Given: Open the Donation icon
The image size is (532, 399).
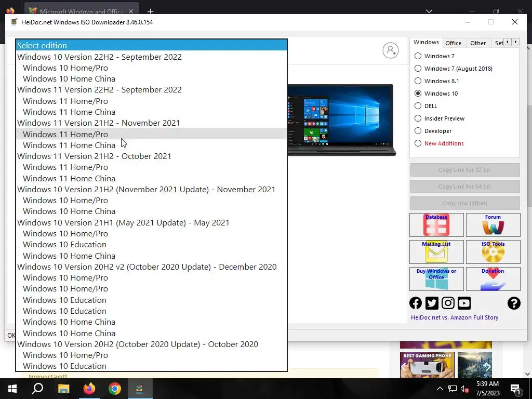Looking at the screenshot, I should point(493,279).
